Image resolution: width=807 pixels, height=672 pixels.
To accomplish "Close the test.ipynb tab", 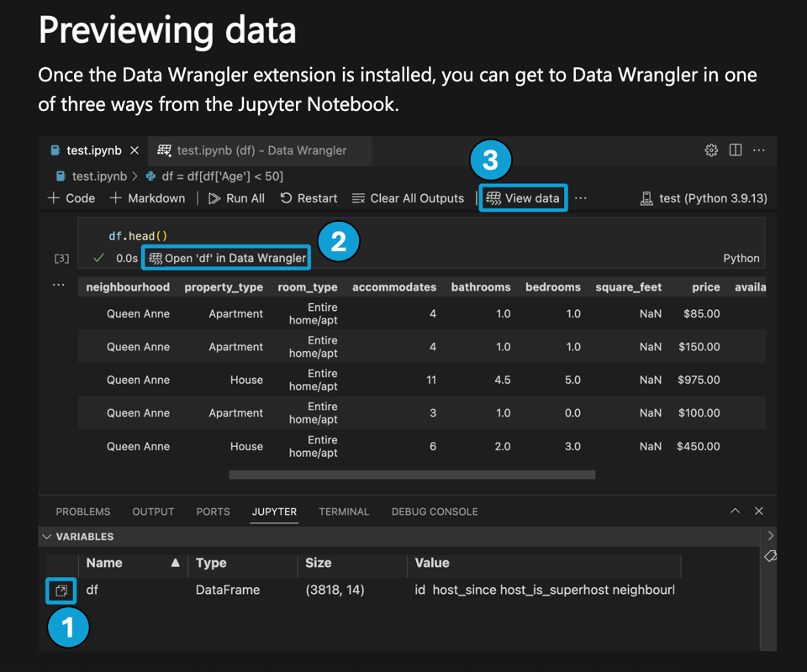I will pyautogui.click(x=134, y=150).
